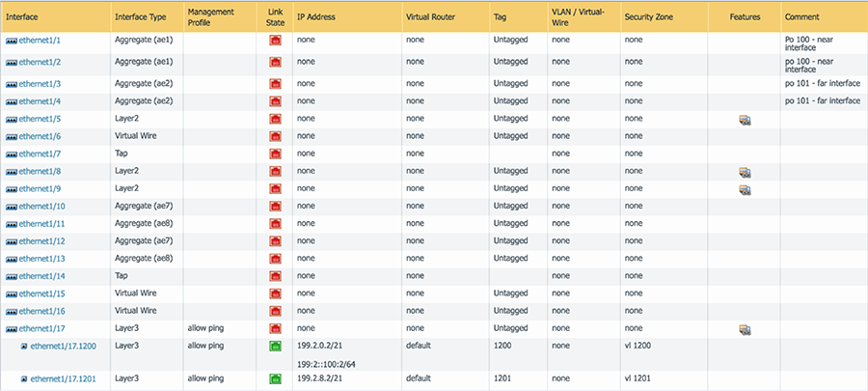Screen dimensions: 868x391
Task: Open the ethernet1/17.1200 subinterface link
Action: pos(63,346)
